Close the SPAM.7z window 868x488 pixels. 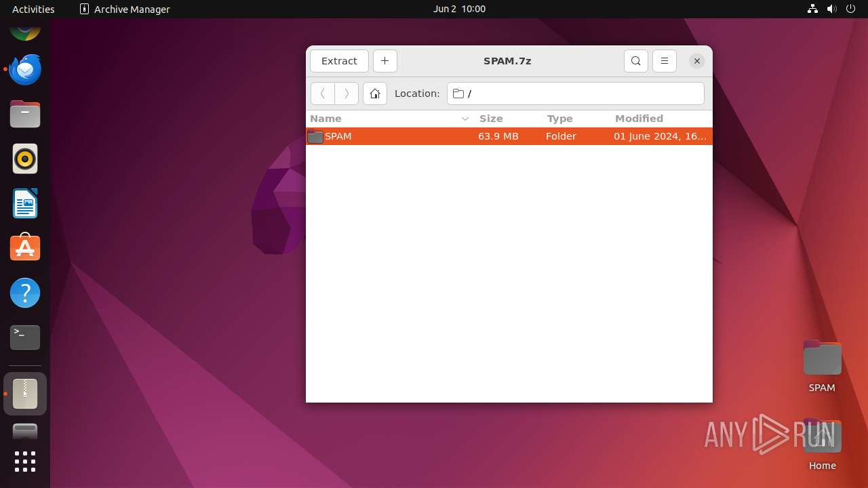[696, 61]
